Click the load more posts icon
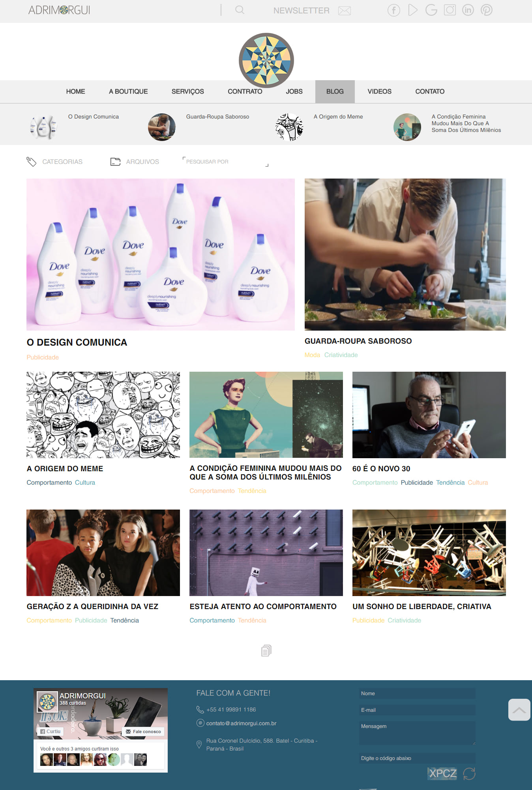The width and height of the screenshot is (532, 790). [266, 651]
